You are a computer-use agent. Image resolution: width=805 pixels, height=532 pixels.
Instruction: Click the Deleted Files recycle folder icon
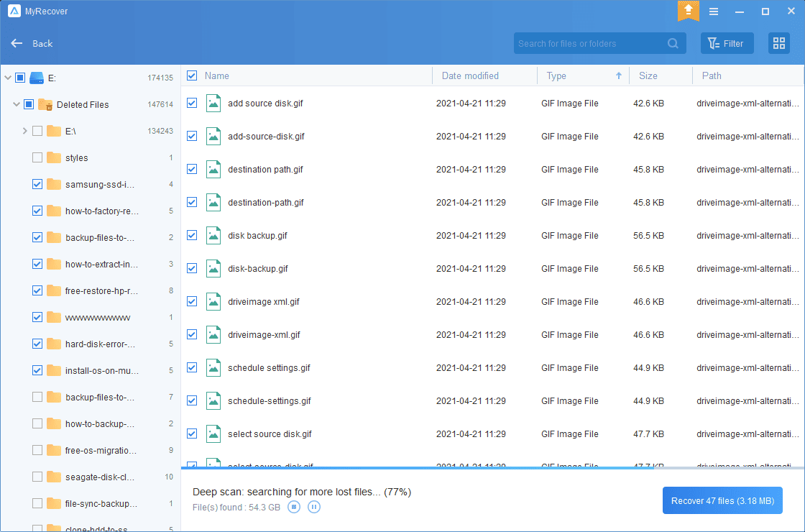pos(45,104)
